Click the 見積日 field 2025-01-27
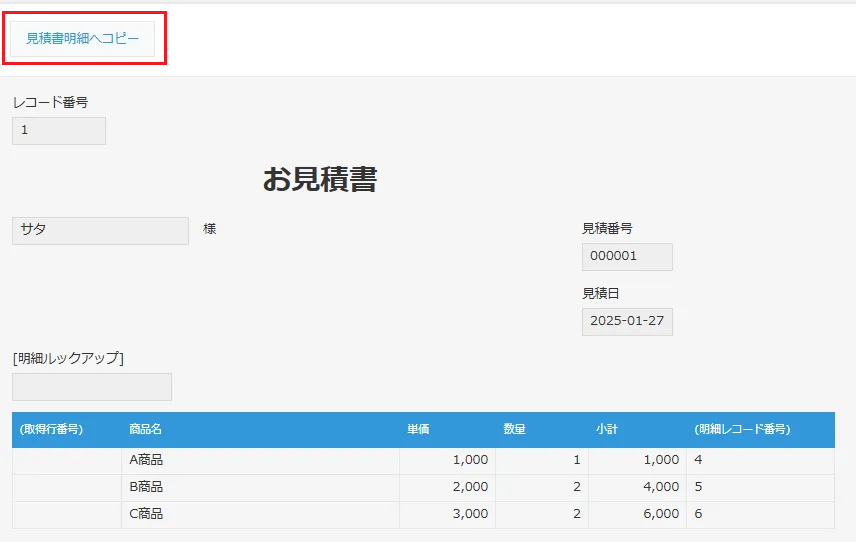The image size is (856, 542). pos(627,321)
